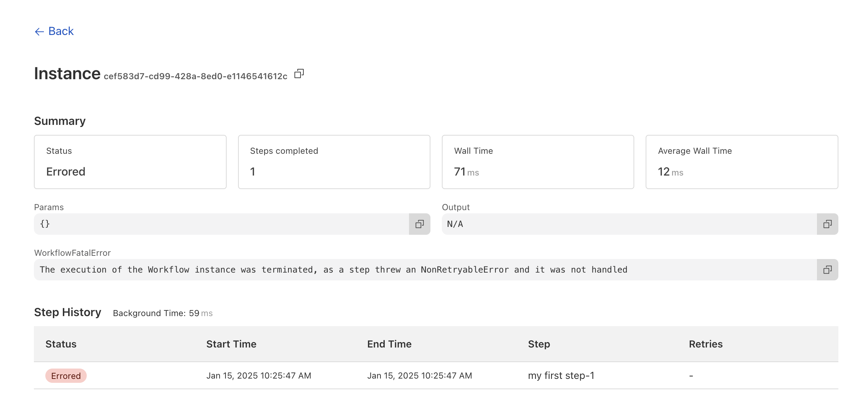The width and height of the screenshot is (868, 416).
Task: Click the Params field containing {}
Action: point(221,224)
